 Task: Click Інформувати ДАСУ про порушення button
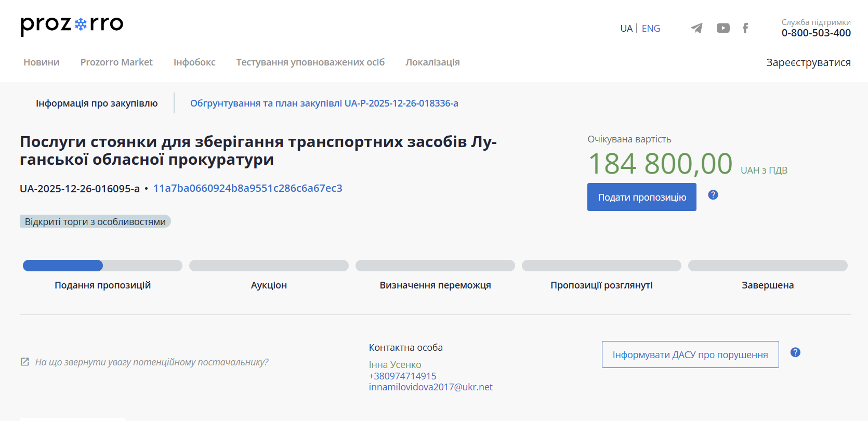[x=690, y=354]
